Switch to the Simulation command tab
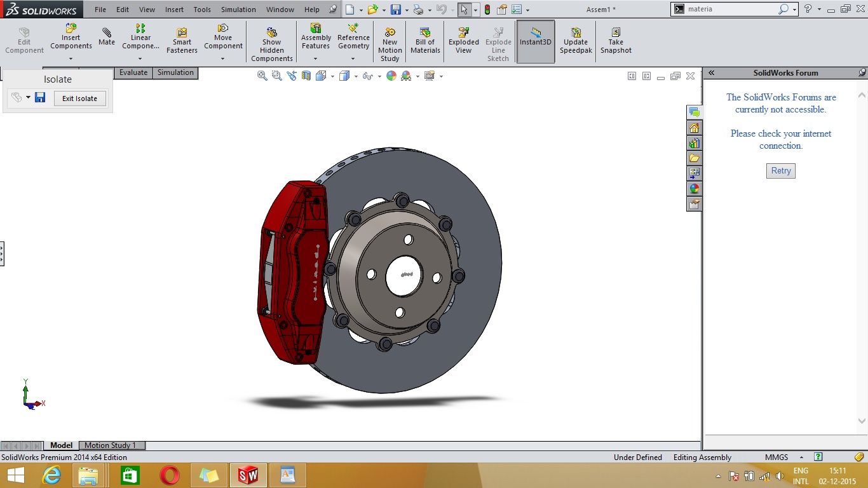 pos(175,72)
